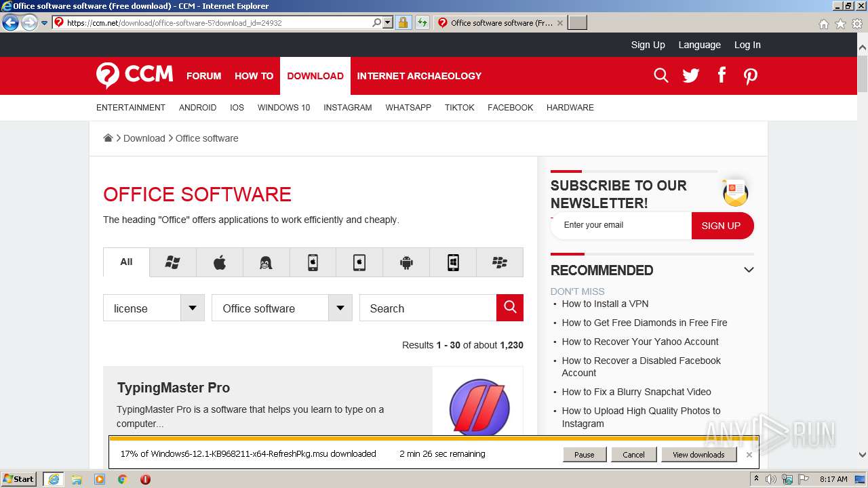Switch to the Office software browser tab
This screenshot has height=488, width=868.
point(500,22)
